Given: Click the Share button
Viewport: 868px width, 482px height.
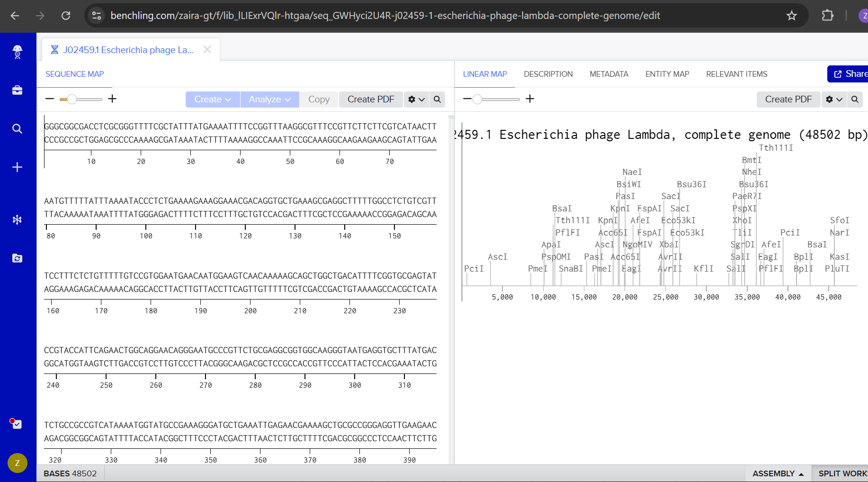Looking at the screenshot, I should 848,74.
